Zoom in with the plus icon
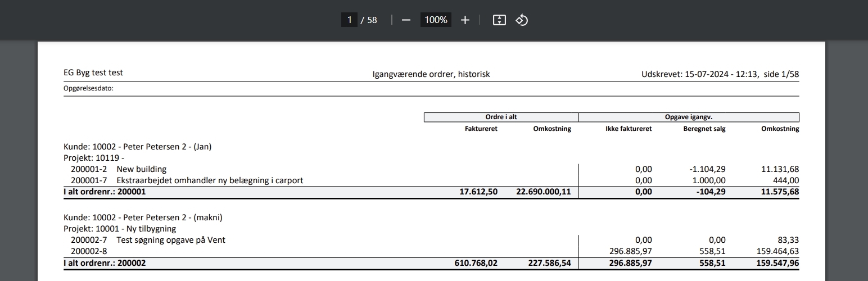868x281 pixels. click(465, 20)
